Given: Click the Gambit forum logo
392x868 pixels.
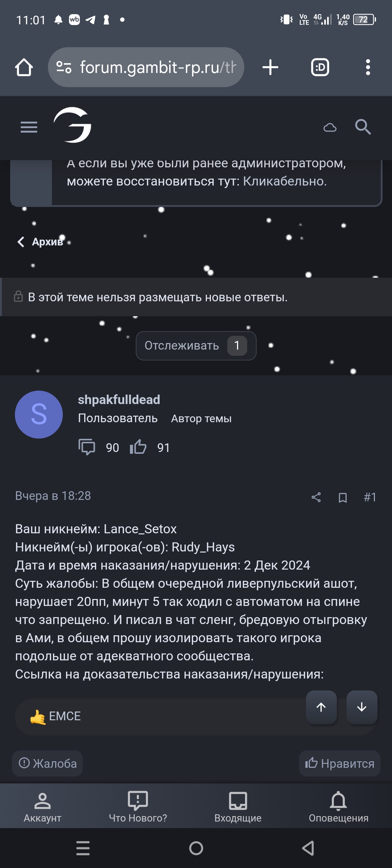Looking at the screenshot, I should (73, 125).
